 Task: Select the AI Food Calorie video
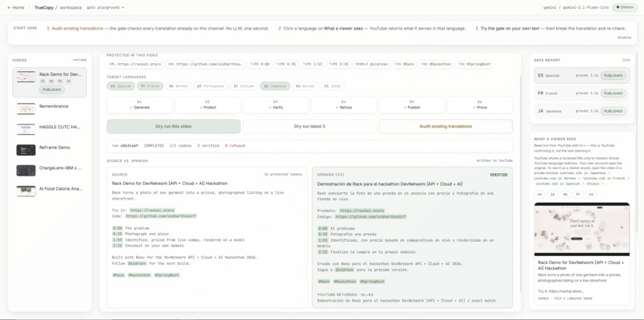click(50, 191)
